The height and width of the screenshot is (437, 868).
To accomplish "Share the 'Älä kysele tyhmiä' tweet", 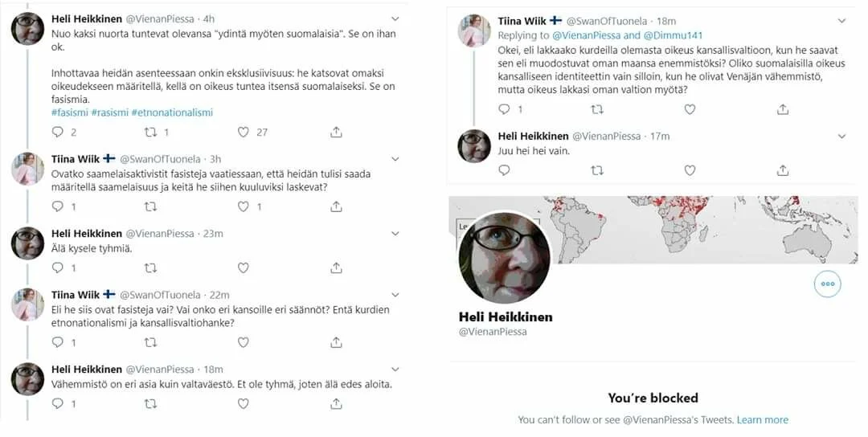I will (336, 268).
